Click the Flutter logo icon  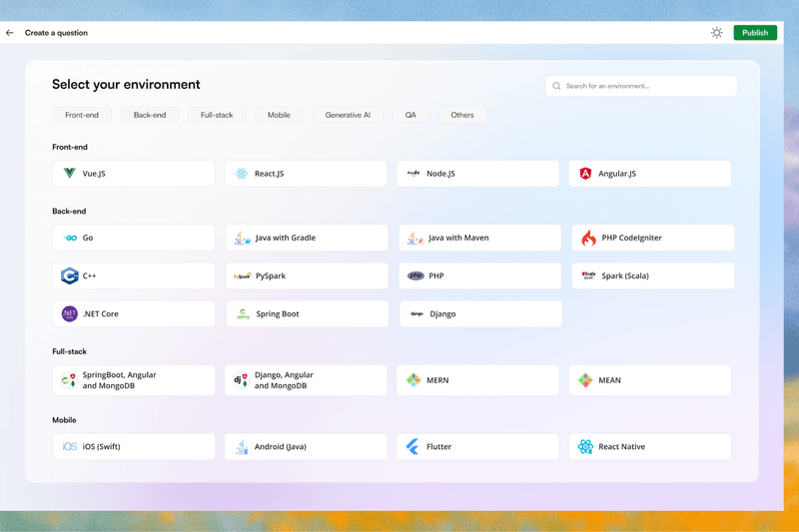(412, 446)
